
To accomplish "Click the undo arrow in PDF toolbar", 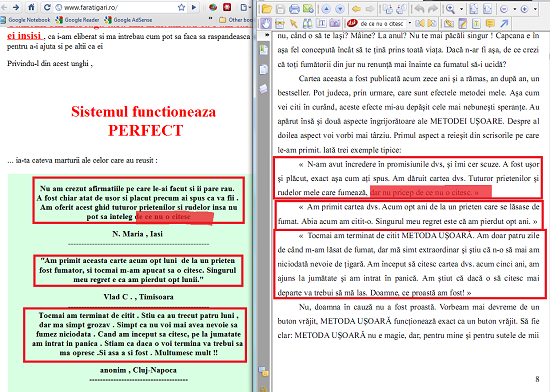I will point(419,8).
